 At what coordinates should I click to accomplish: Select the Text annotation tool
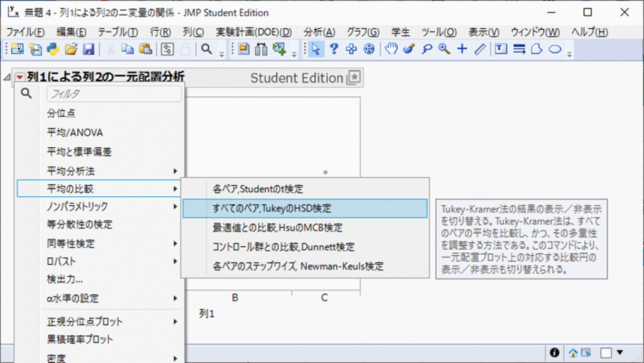[501, 49]
